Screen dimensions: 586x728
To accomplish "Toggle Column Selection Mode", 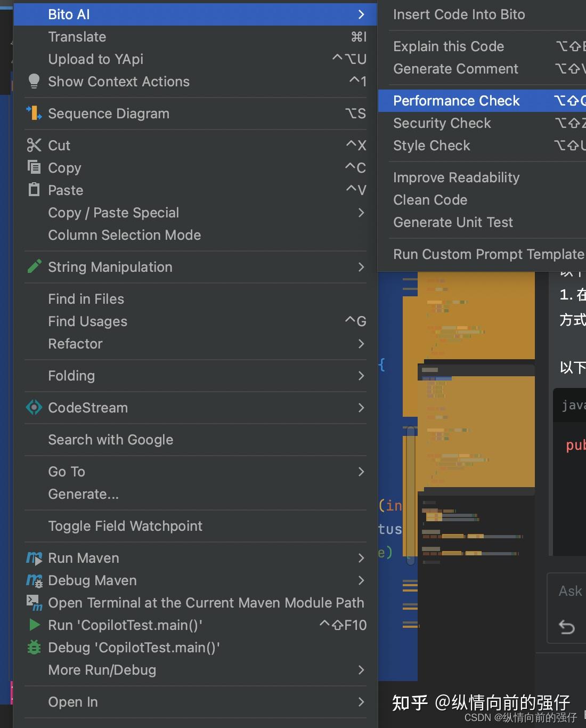I will (124, 235).
